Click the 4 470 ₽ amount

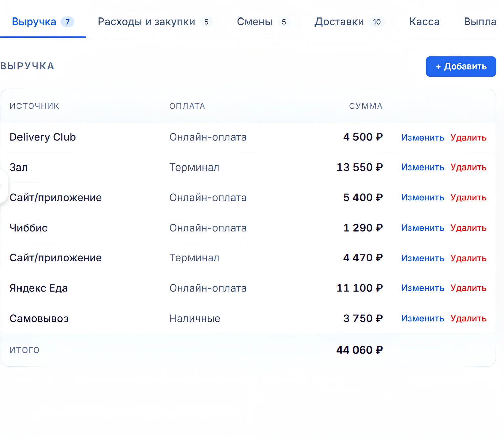coord(363,258)
